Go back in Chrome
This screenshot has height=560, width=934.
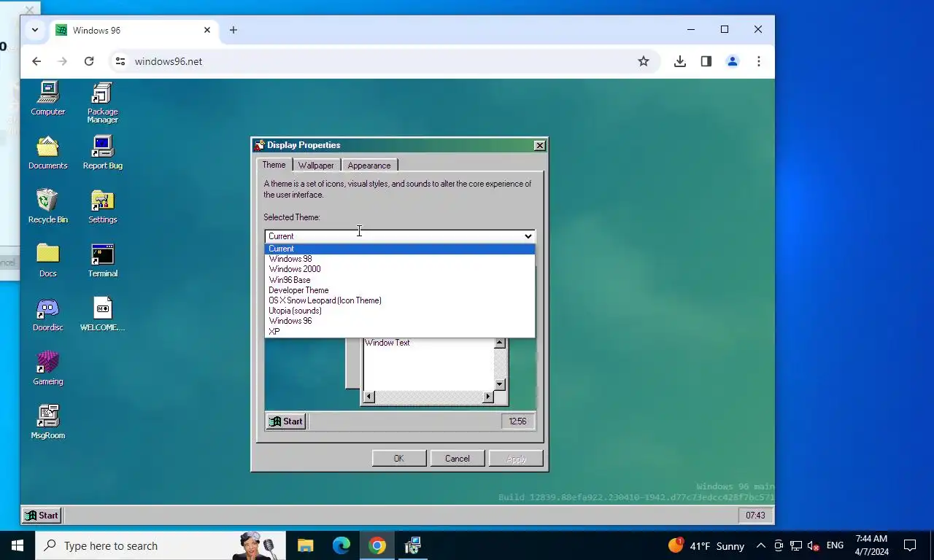pyautogui.click(x=36, y=61)
